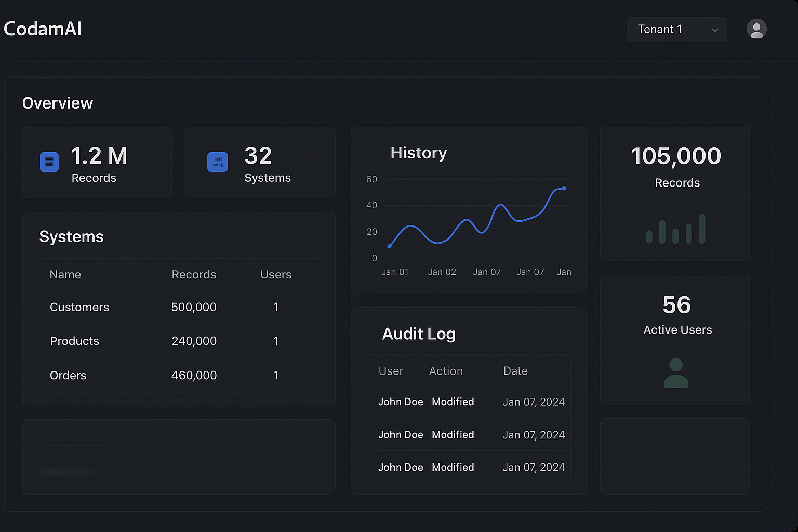Click the Audit Log heading

(419, 334)
